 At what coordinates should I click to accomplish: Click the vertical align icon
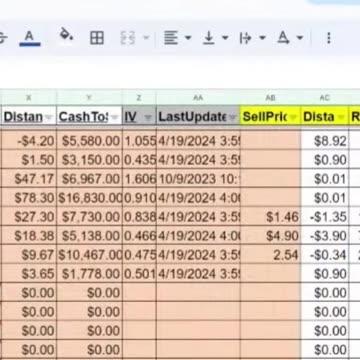point(209,38)
